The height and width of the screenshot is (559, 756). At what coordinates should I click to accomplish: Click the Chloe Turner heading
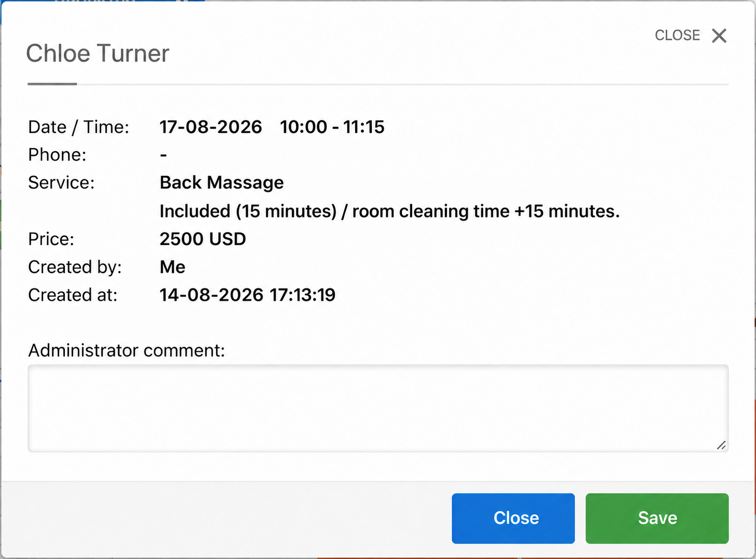click(x=97, y=53)
